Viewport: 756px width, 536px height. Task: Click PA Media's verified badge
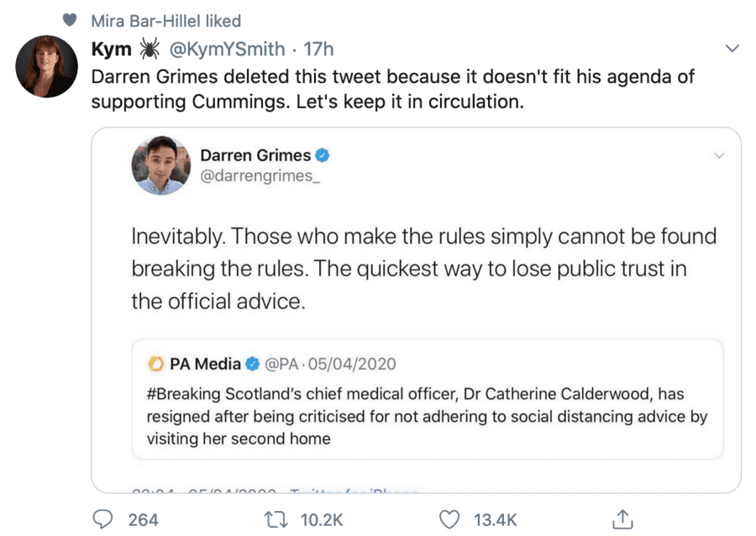[255, 364]
